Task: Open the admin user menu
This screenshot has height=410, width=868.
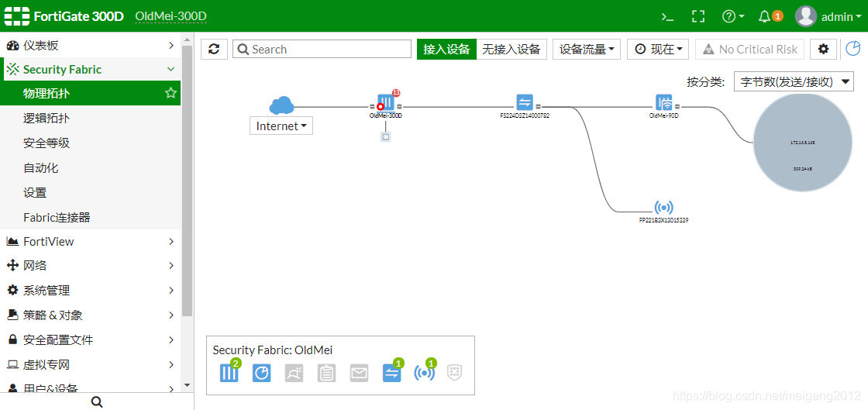Action: (x=828, y=16)
